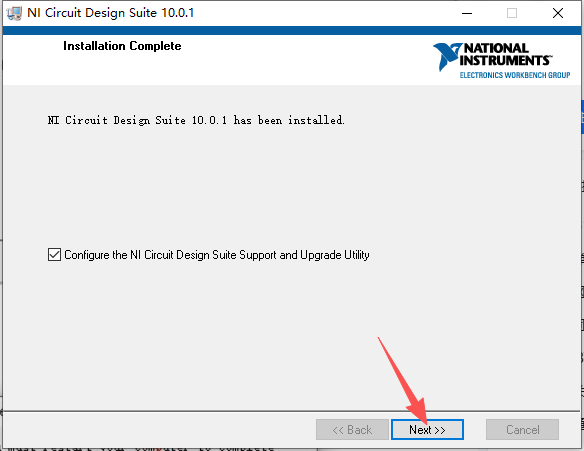
Task: Click the Next >> button
Action: 427,429
